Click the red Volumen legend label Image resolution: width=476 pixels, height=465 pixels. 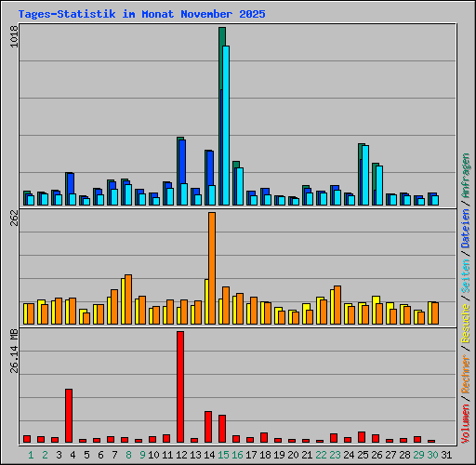coord(465,424)
